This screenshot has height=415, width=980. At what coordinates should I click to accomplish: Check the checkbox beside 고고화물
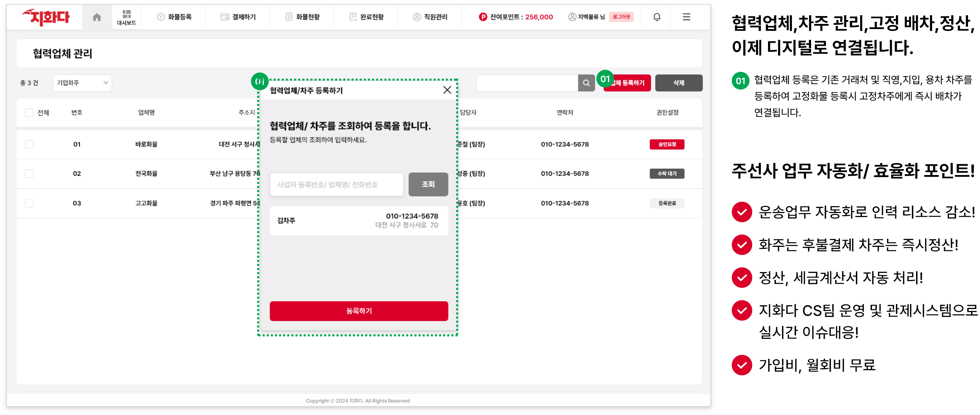pos(29,203)
